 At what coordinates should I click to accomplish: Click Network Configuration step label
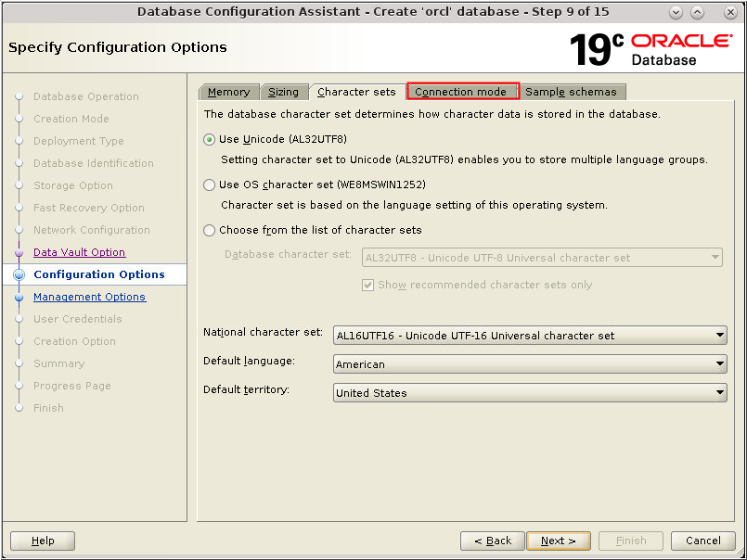pos(92,231)
